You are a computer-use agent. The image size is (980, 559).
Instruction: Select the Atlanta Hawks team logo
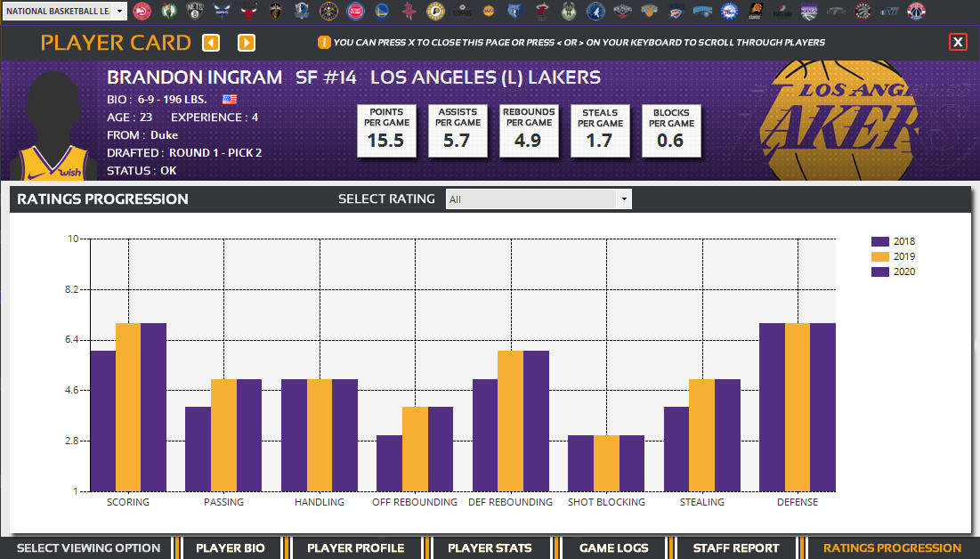pyautogui.click(x=142, y=11)
